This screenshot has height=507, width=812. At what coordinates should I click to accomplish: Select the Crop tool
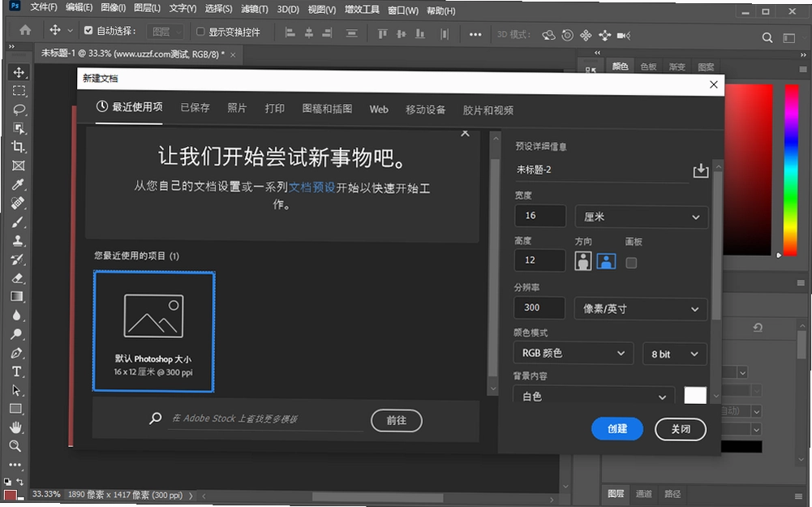(x=19, y=147)
